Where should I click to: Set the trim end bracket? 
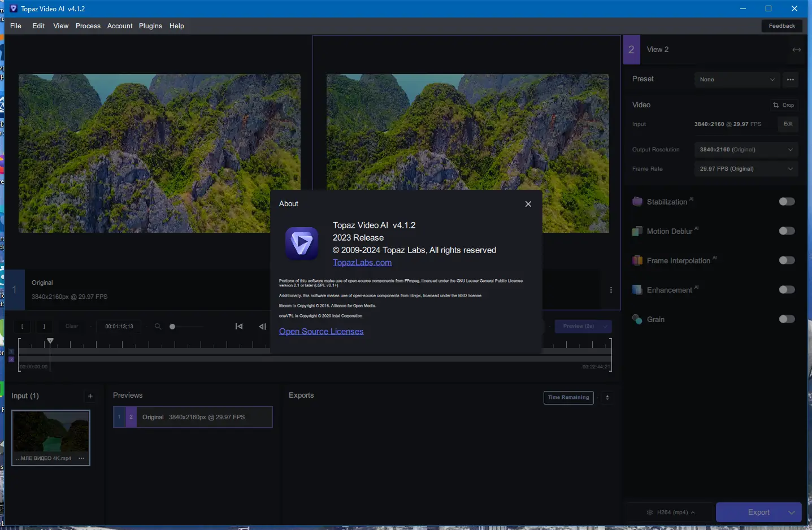tap(44, 327)
